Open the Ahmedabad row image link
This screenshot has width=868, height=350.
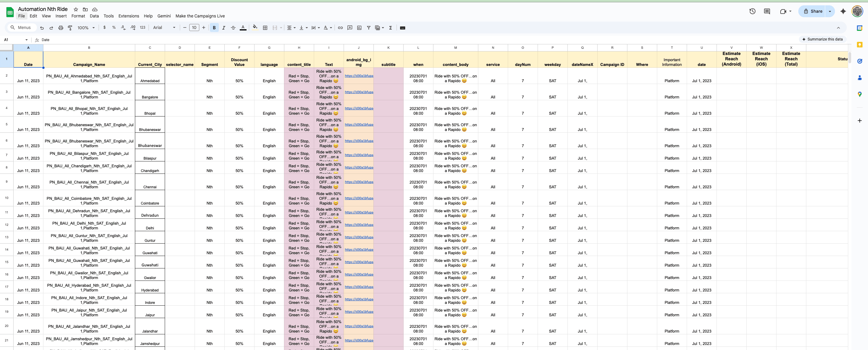pos(359,76)
